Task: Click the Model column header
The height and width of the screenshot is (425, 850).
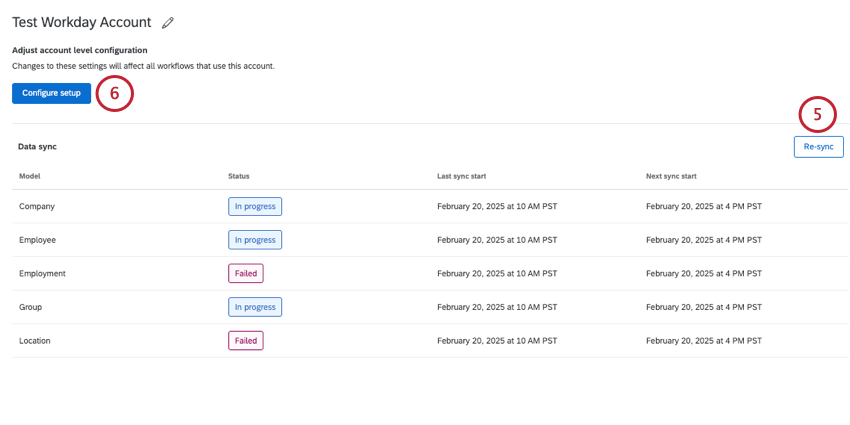Action: [29, 176]
